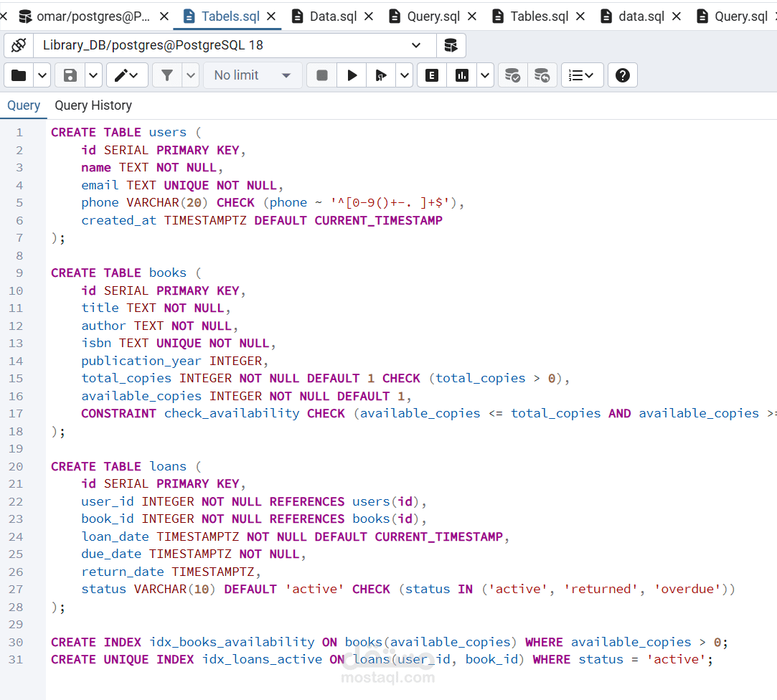777x700 pixels.
Task: Expand the Library_DB connection dropdown
Action: (416, 46)
